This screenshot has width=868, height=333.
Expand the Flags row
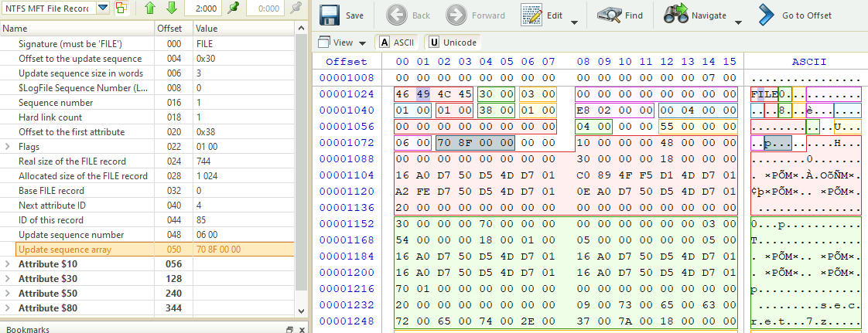7,147
